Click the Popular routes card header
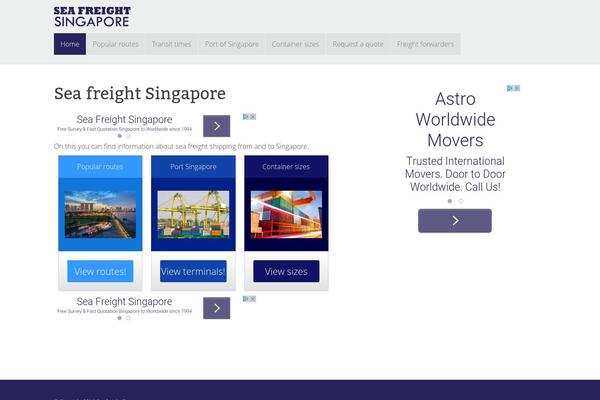The image size is (600, 400). 100,167
